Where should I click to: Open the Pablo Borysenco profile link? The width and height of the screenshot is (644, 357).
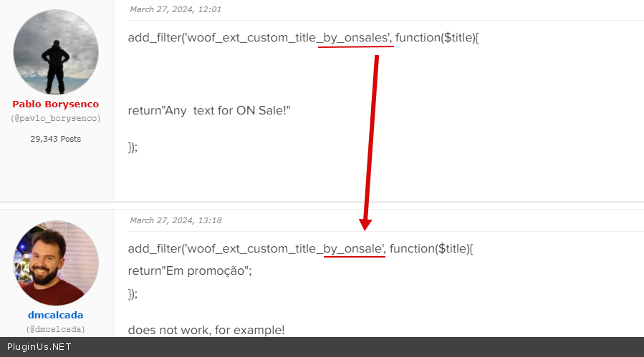coord(56,104)
